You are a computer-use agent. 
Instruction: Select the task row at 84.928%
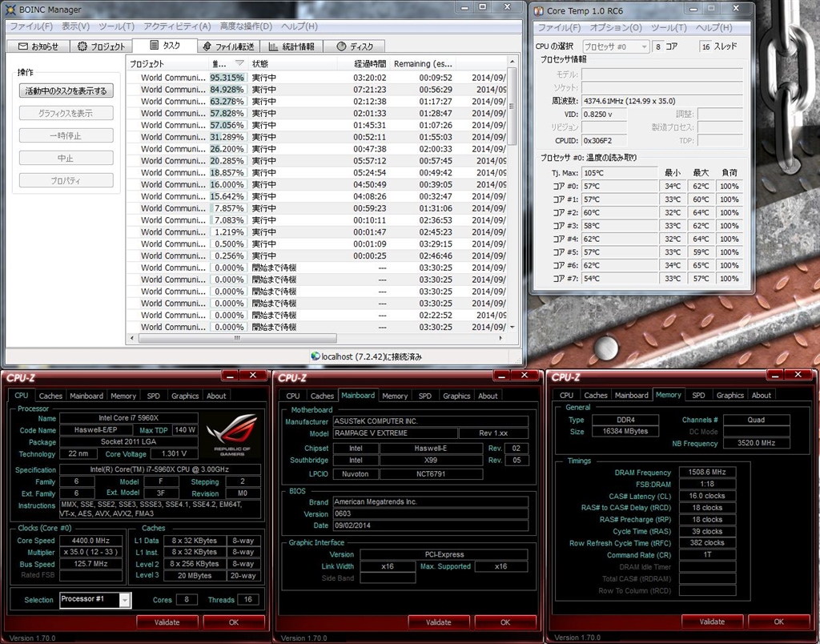click(317, 90)
